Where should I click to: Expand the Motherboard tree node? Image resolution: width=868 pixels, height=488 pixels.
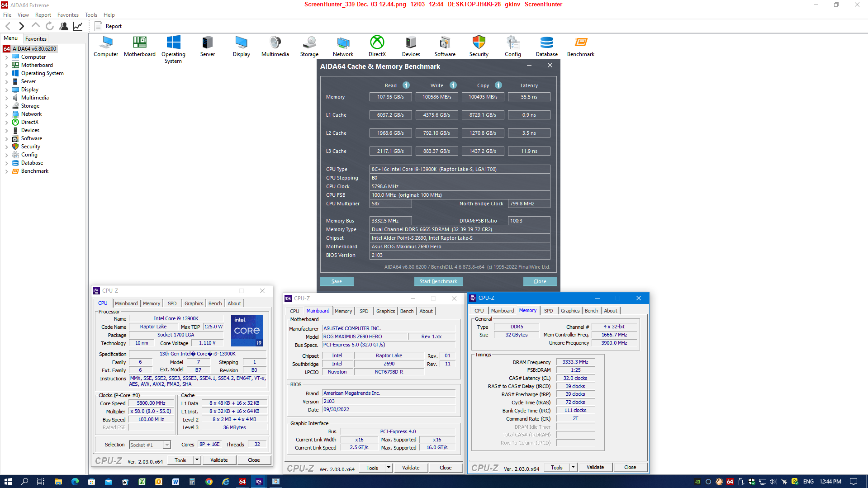pos(6,66)
